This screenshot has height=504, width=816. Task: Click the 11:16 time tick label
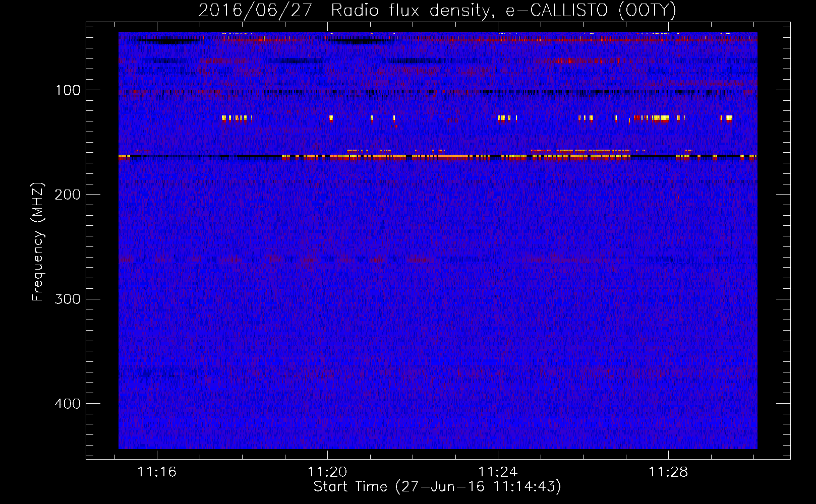tap(157, 472)
